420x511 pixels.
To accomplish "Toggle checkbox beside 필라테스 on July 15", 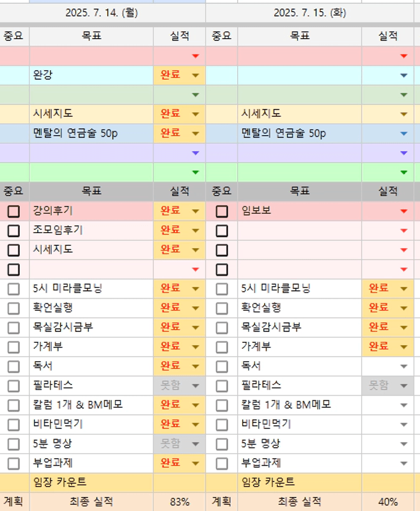I will pyautogui.click(x=222, y=386).
